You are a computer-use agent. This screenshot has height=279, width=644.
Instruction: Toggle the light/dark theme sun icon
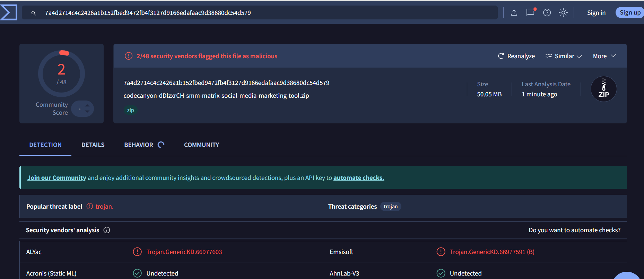tap(563, 13)
